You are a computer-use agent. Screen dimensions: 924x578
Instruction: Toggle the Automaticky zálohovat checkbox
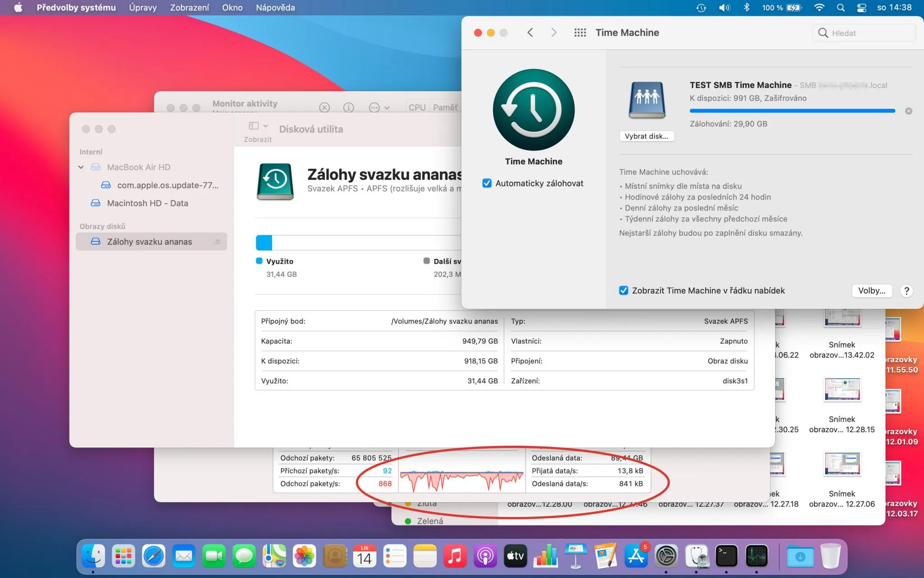pos(487,183)
